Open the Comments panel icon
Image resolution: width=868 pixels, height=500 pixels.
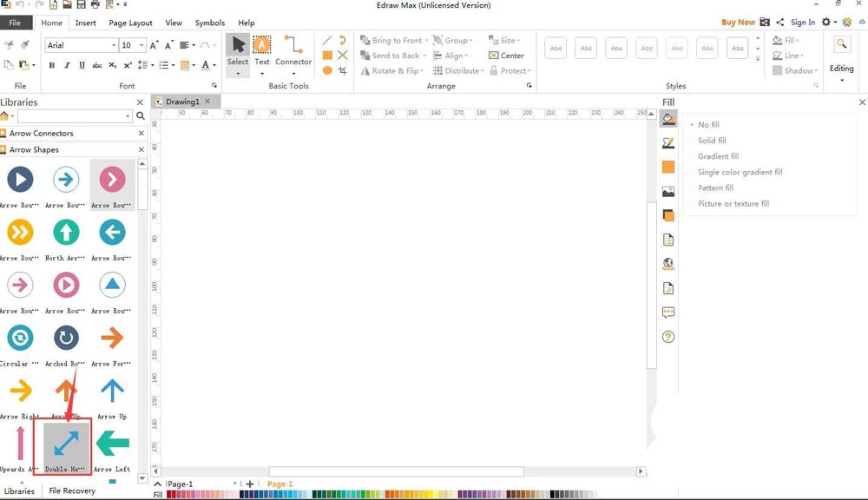pyautogui.click(x=668, y=312)
